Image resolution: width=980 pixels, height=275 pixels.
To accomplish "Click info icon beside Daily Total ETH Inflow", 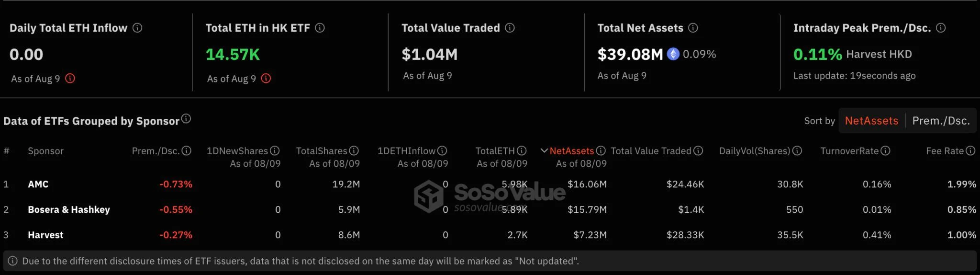I will point(137,28).
